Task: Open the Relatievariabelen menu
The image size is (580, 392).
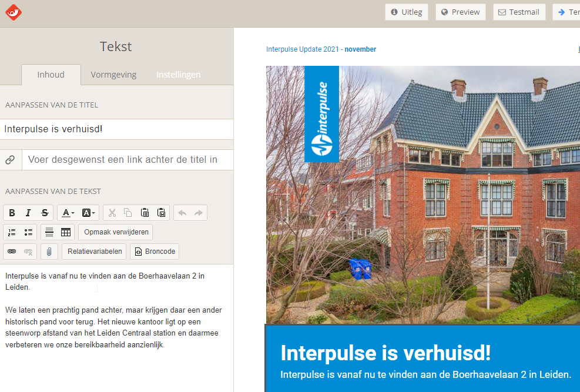Action: coord(95,252)
